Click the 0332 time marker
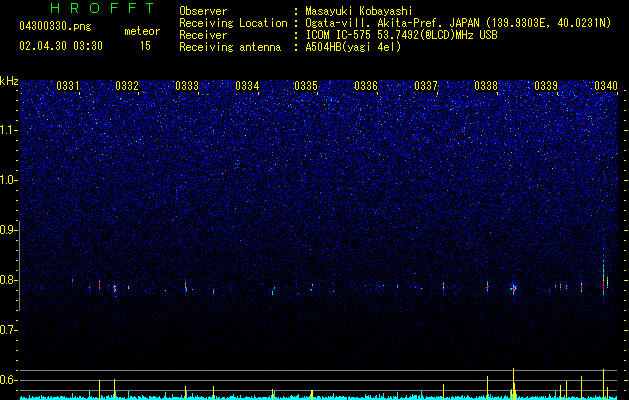This screenshot has height=400, width=629. (127, 85)
